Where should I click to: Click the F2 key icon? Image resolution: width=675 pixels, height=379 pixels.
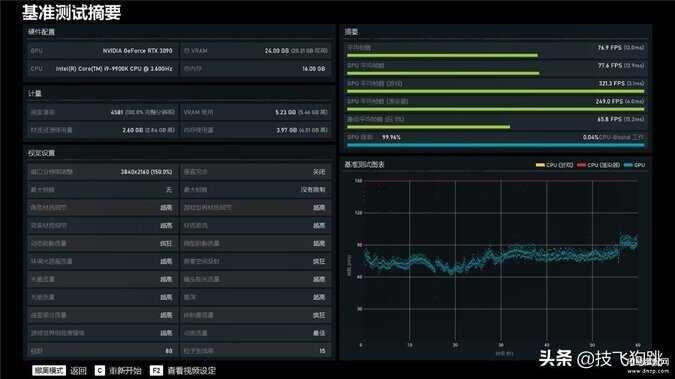coord(156,370)
